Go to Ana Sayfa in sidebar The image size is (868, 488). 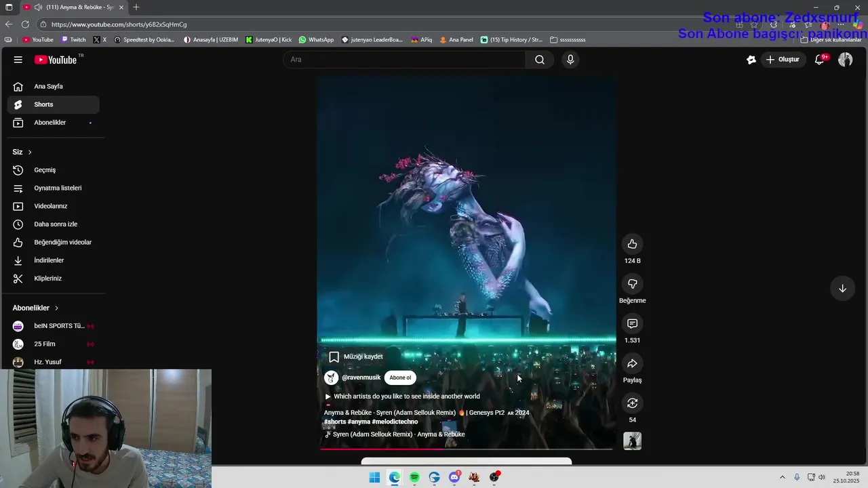pos(54,87)
